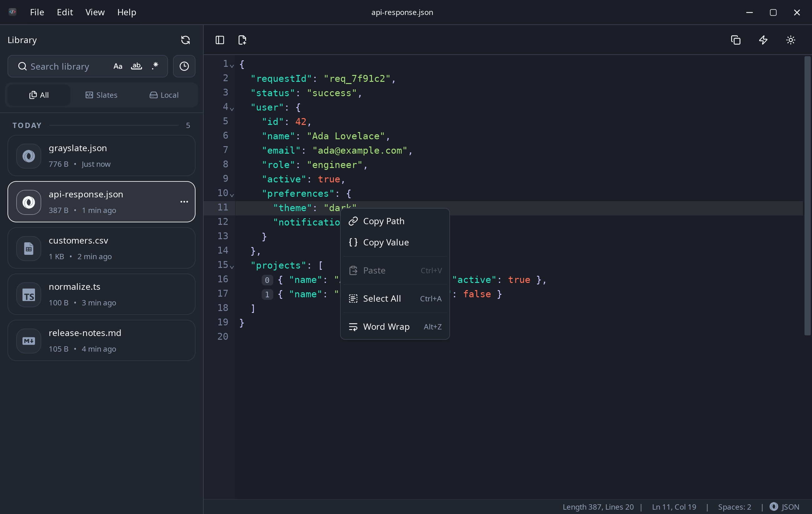The width and height of the screenshot is (812, 514).
Task: Choose Copy Path from the context menu
Action: pos(395,221)
